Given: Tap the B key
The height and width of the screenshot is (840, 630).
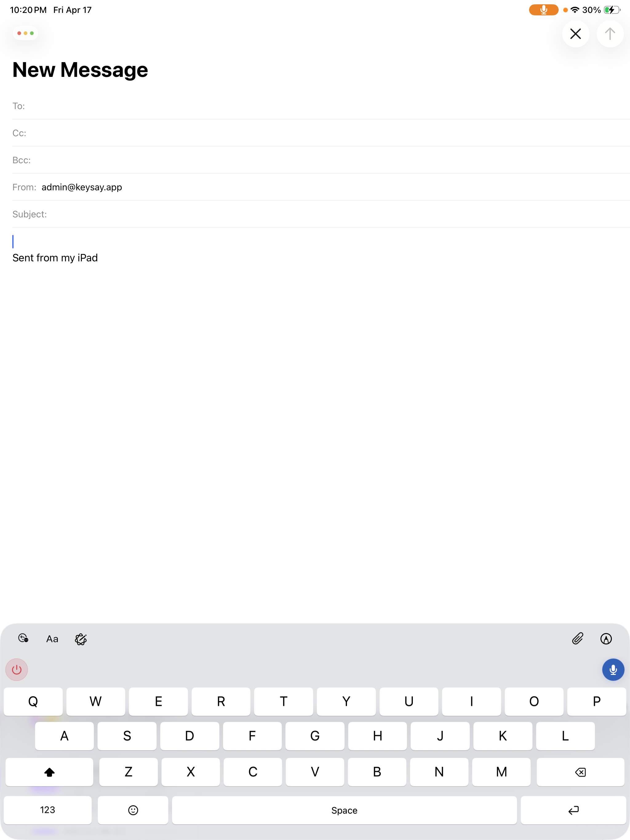Looking at the screenshot, I should tap(377, 772).
